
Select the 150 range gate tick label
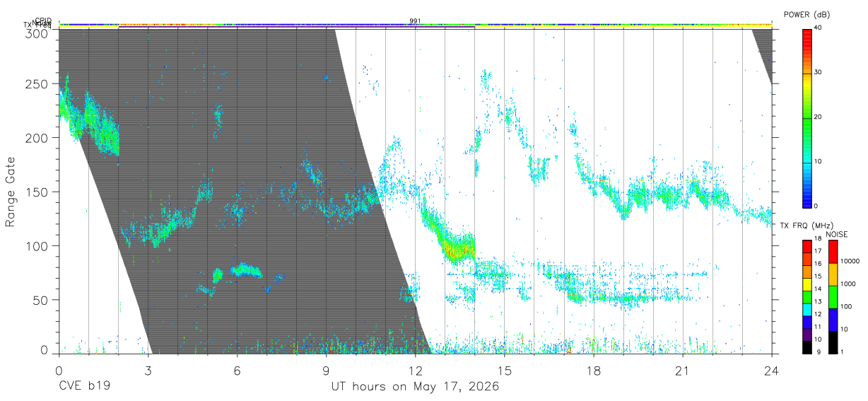click(x=37, y=192)
